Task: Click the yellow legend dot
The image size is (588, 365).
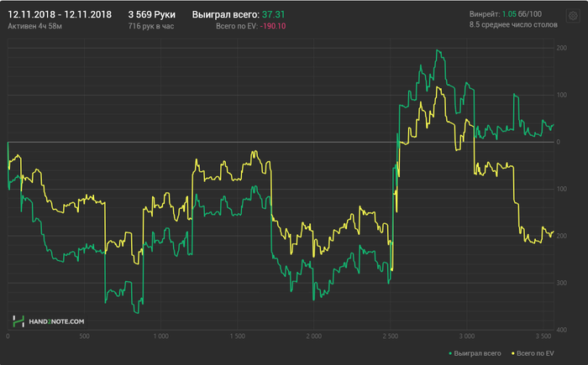Action: pyautogui.click(x=513, y=353)
